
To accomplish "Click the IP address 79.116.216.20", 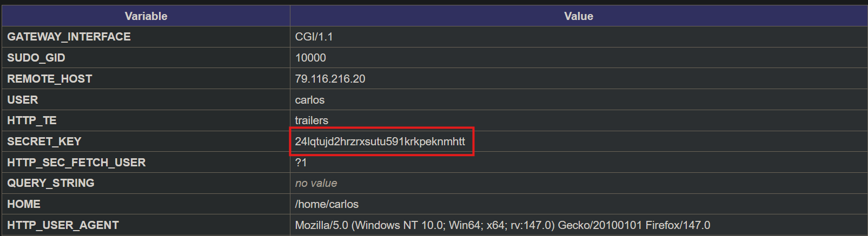I will pyautogui.click(x=330, y=79).
